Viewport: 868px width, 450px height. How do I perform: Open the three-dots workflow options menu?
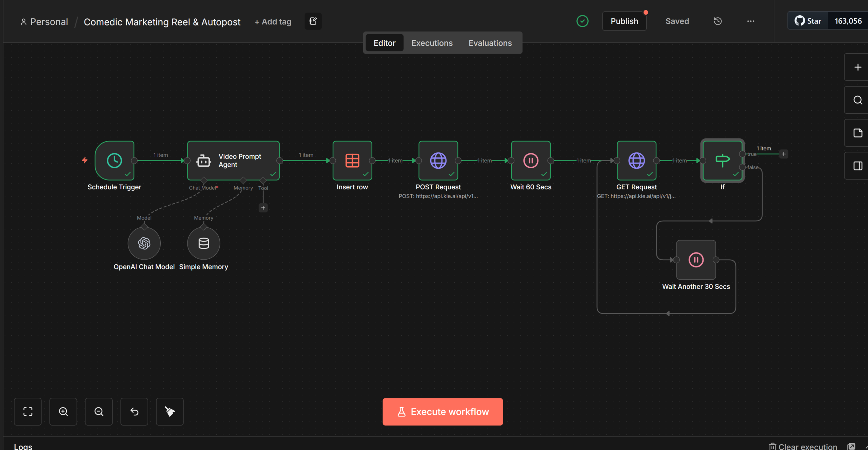coord(750,21)
